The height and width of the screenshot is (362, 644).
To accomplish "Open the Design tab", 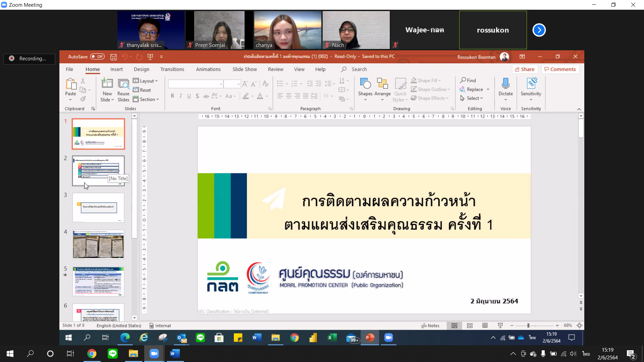I will (142, 69).
